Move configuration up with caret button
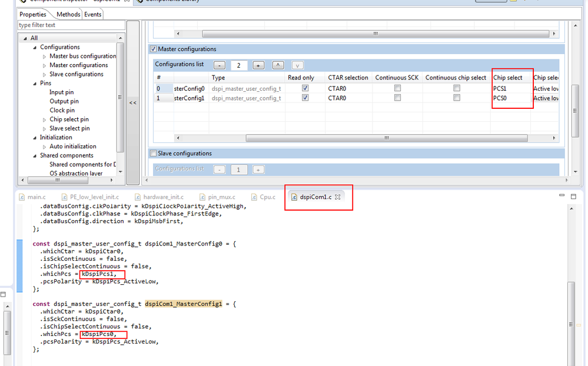This screenshot has width=588, height=366. (278, 65)
